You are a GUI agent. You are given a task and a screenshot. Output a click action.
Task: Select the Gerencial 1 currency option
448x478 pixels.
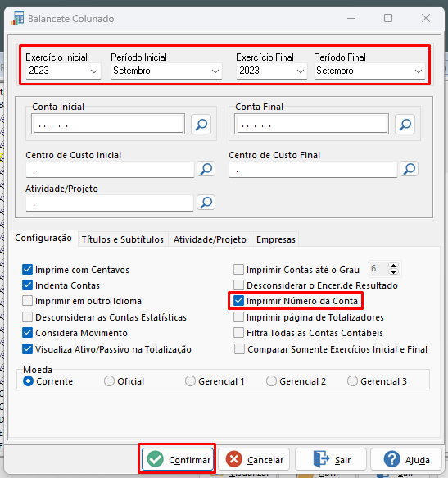(x=190, y=381)
